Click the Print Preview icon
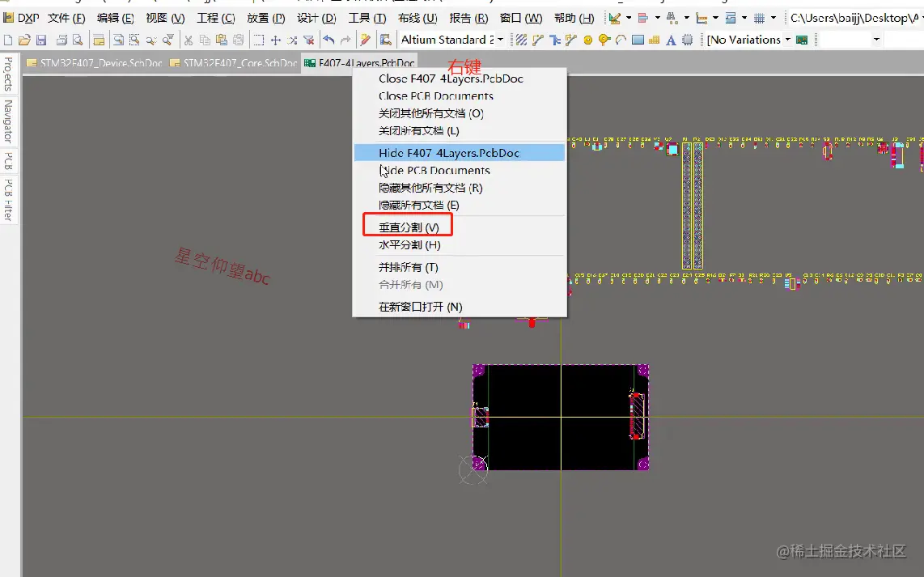 (77, 40)
